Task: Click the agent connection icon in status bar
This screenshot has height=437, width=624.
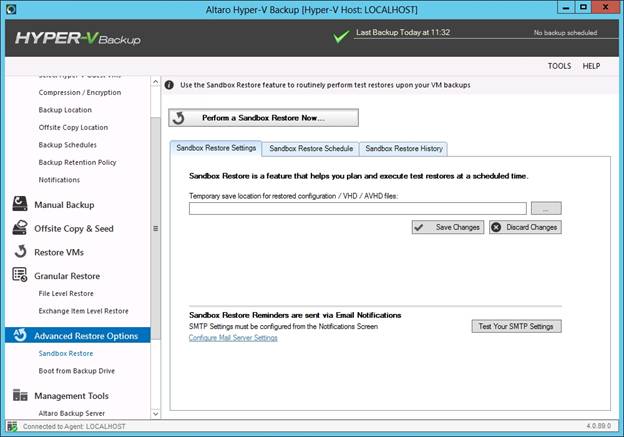Action: point(12,426)
